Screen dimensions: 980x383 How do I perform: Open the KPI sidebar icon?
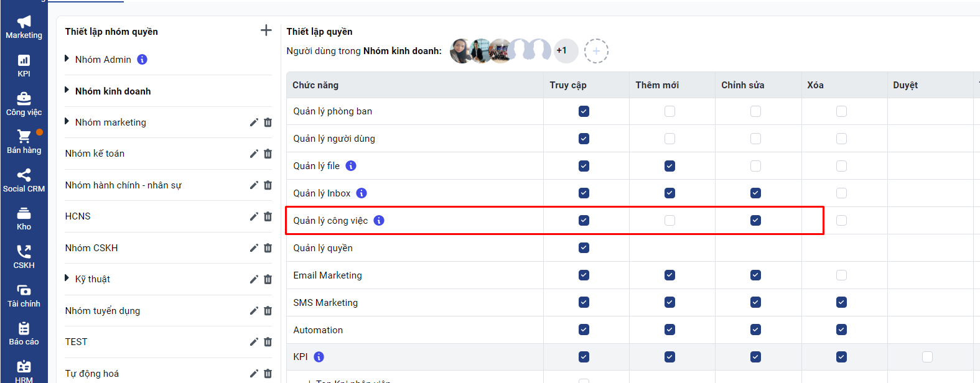24,65
